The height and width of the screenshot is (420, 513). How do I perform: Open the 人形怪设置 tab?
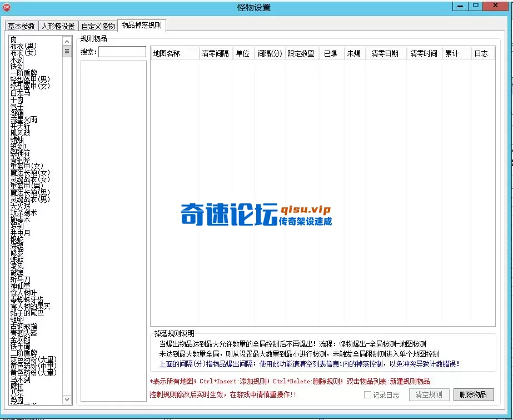58,26
